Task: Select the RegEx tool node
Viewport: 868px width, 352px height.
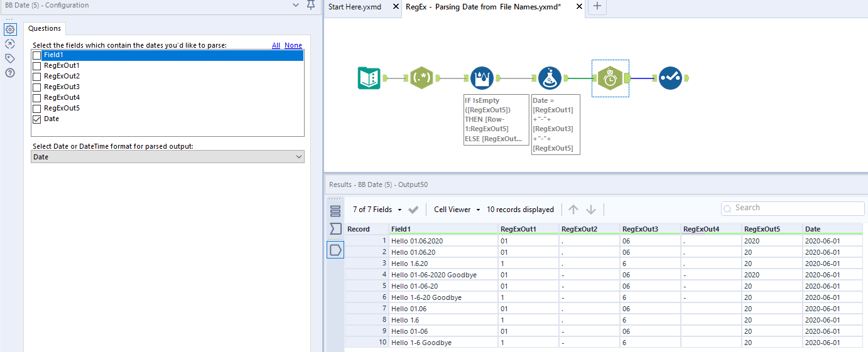Action: [x=421, y=78]
